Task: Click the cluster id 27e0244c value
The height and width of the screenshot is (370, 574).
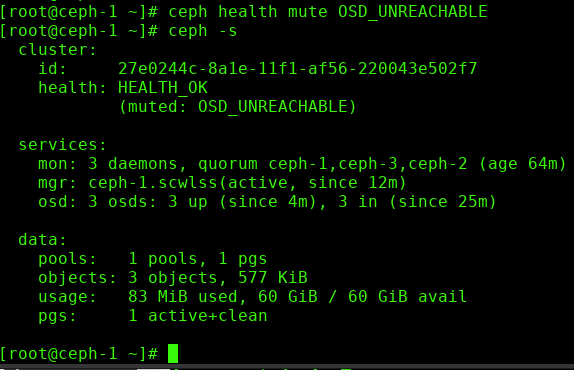Action: pyautogui.click(x=297, y=68)
